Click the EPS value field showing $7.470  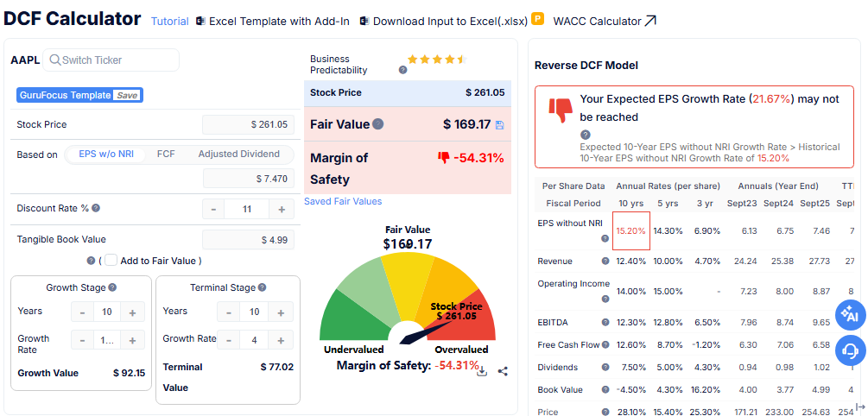point(248,179)
